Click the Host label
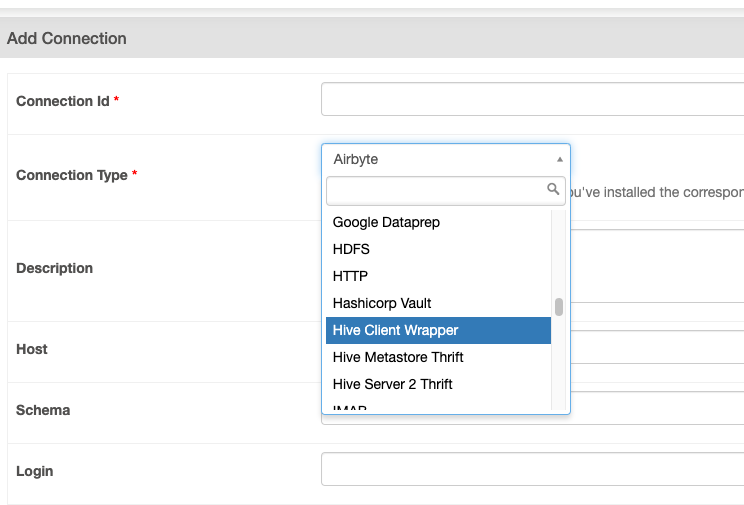The height and width of the screenshot is (505, 744). tap(32, 349)
